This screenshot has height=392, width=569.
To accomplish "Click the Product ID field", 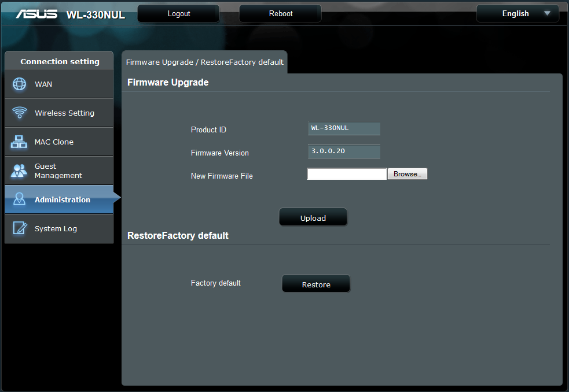I will pos(344,128).
